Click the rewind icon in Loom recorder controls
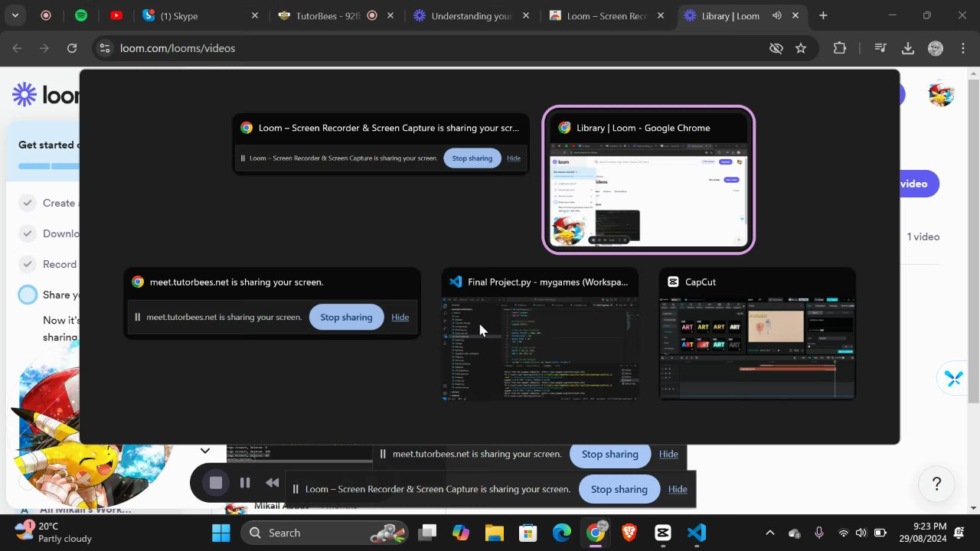The image size is (980, 551). pos(272,483)
